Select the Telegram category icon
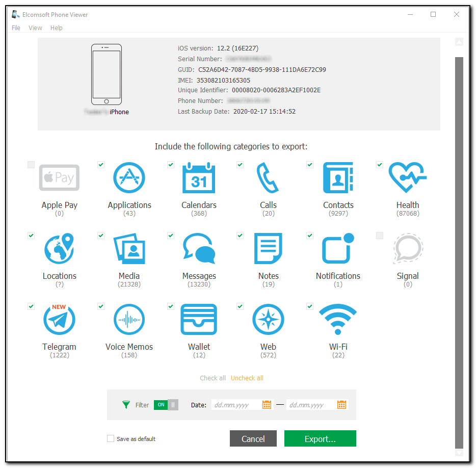This screenshot has width=476, height=468. point(59,319)
